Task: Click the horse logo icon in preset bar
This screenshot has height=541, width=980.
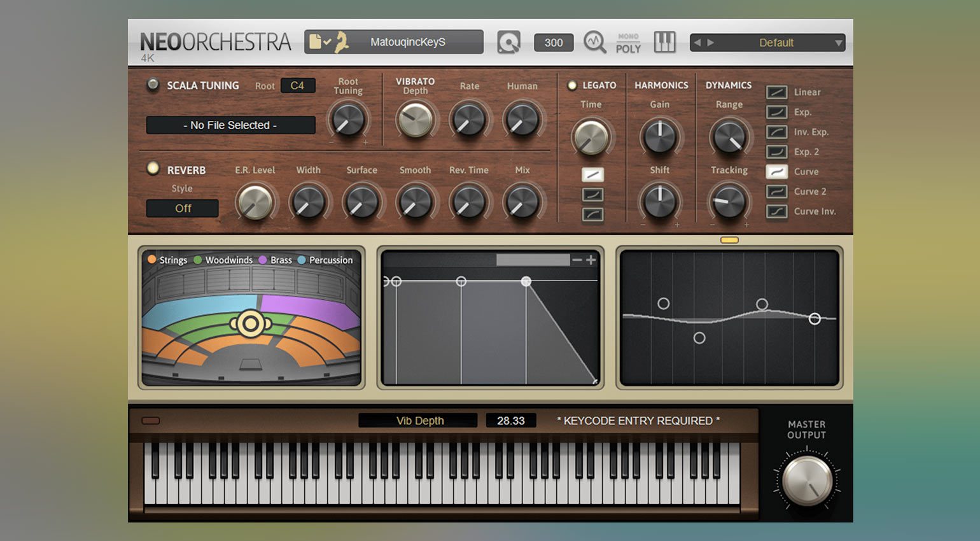Action: point(342,42)
